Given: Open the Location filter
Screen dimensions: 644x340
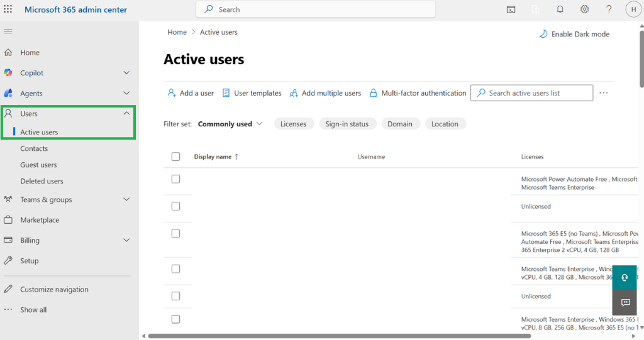Looking at the screenshot, I should [x=445, y=124].
